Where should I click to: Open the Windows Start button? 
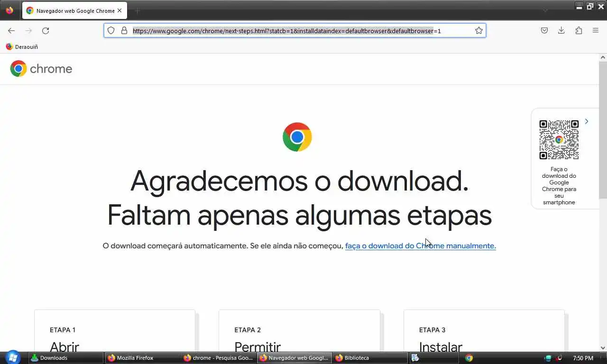click(x=13, y=358)
